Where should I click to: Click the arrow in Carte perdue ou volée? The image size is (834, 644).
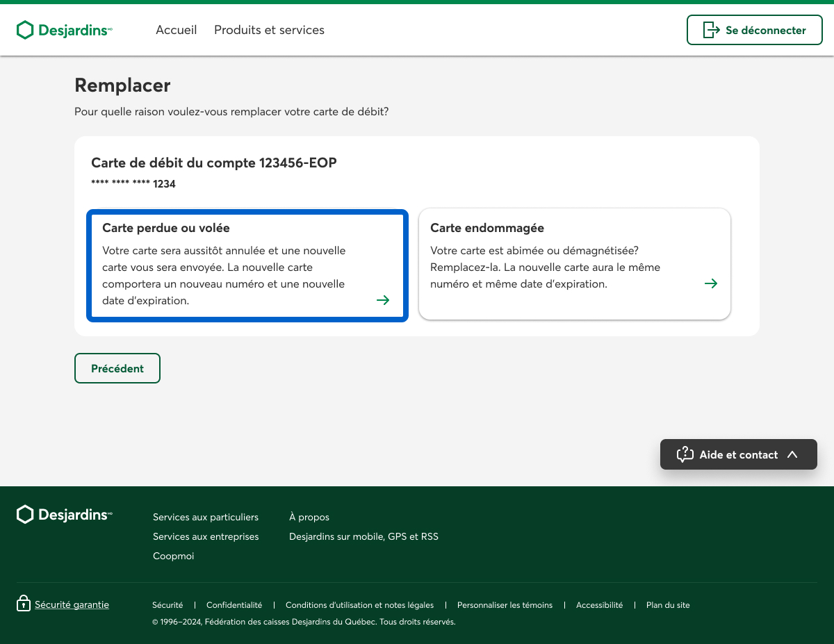click(383, 300)
